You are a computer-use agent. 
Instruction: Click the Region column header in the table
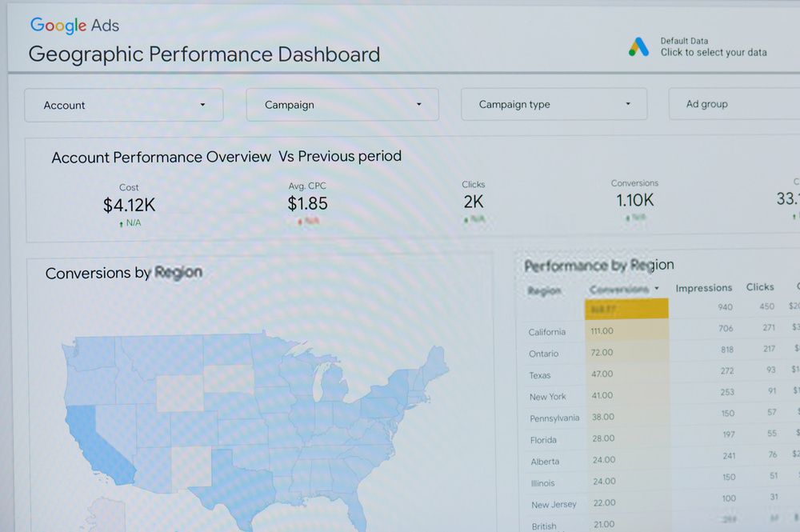(544, 290)
